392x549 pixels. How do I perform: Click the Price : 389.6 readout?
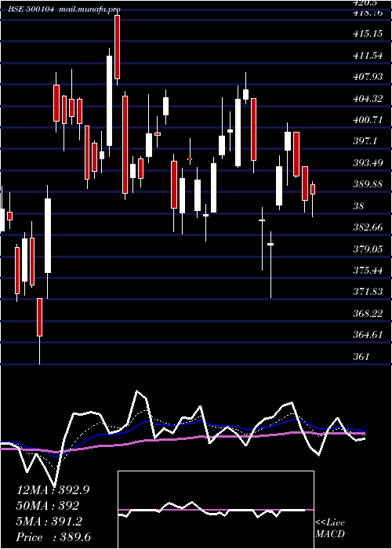click(53, 537)
